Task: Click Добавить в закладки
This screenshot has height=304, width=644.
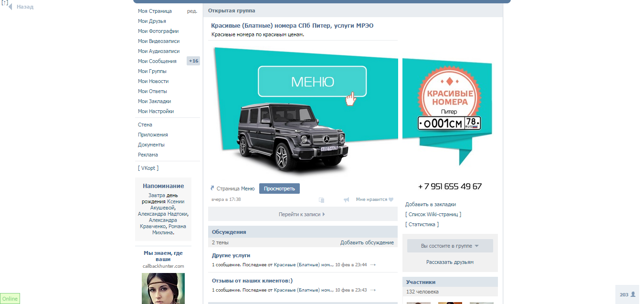Action: click(x=431, y=204)
